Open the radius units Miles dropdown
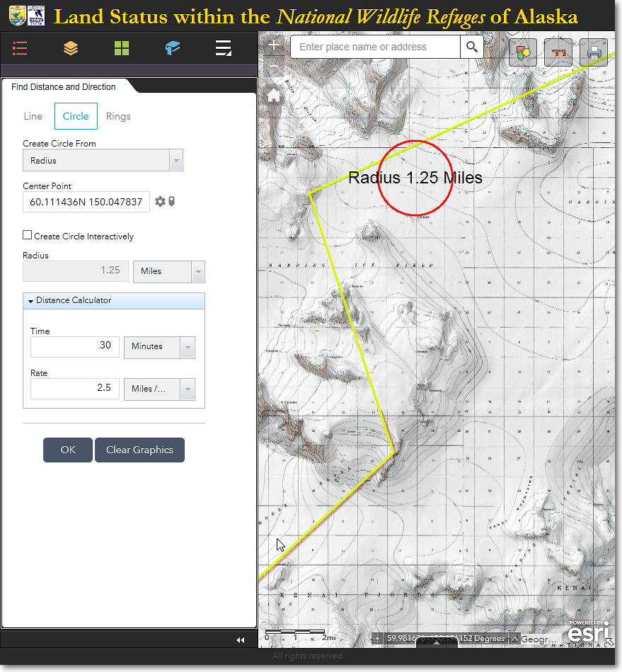 tap(168, 271)
